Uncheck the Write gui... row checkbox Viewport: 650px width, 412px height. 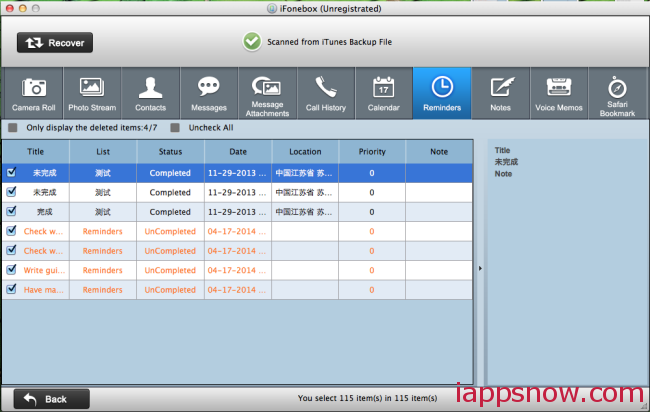(x=12, y=269)
